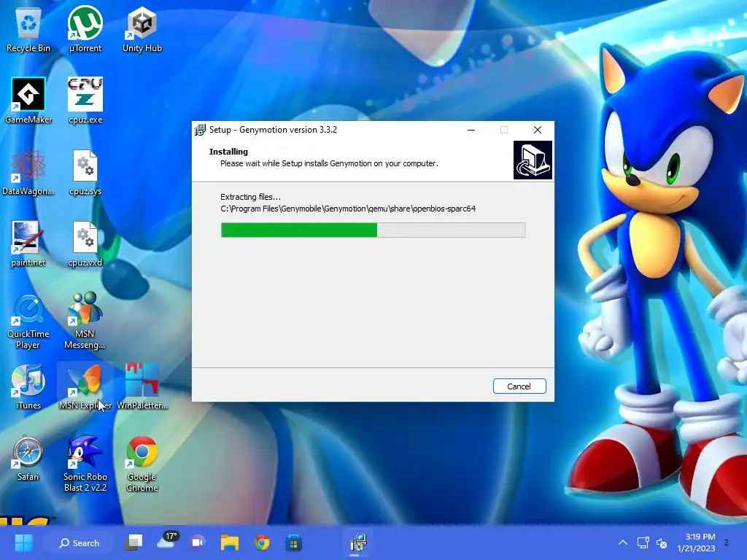Select Sonic Robo Blast 2 v2.2 icon
The image size is (747, 560).
coord(85,464)
